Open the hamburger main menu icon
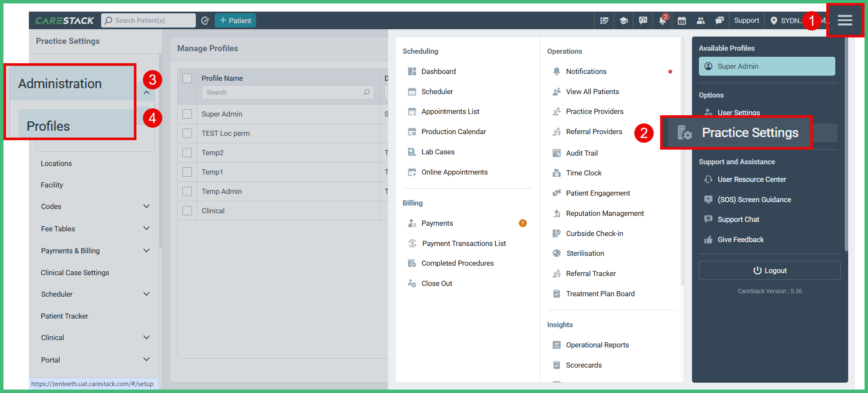The image size is (868, 393). pos(845,20)
